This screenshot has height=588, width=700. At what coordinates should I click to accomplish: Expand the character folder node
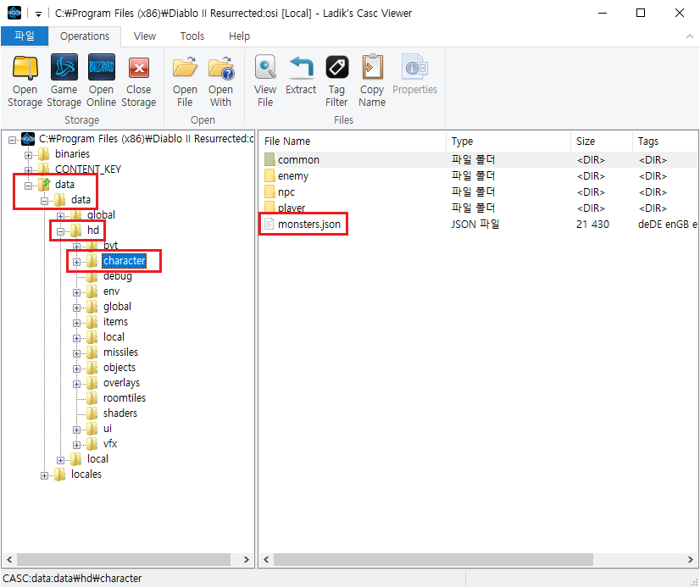pyautogui.click(x=76, y=262)
